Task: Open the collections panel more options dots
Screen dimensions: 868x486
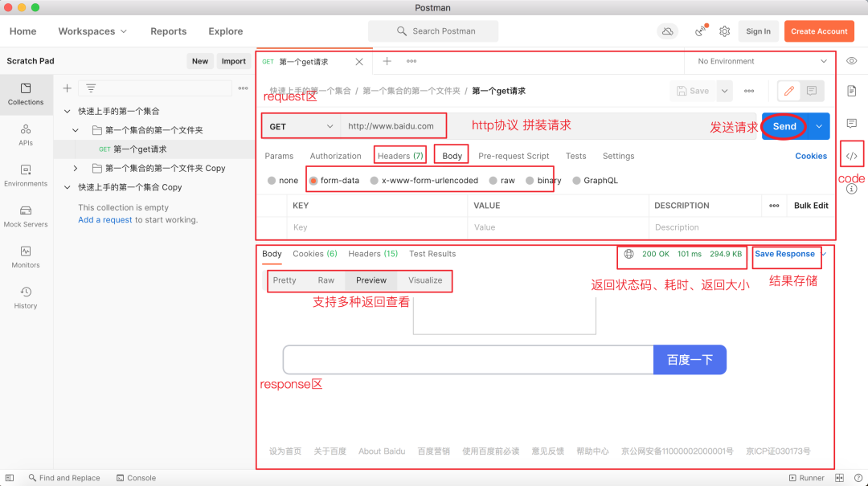Action: pyautogui.click(x=243, y=88)
